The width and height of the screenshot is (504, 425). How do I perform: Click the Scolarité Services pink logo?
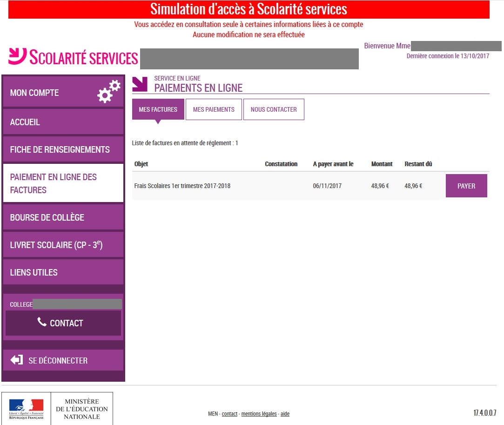tap(18, 56)
